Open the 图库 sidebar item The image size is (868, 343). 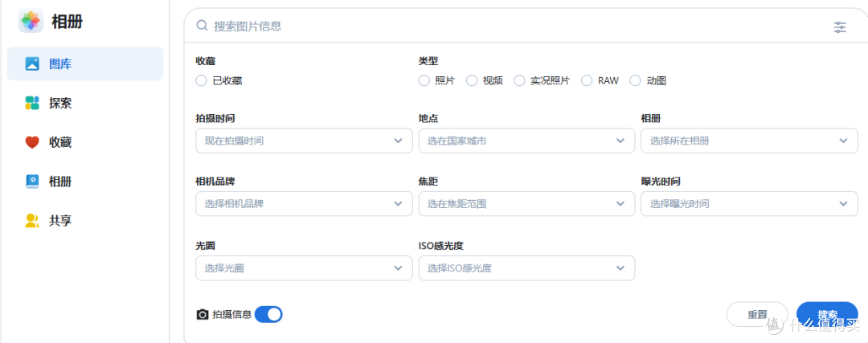pos(85,63)
